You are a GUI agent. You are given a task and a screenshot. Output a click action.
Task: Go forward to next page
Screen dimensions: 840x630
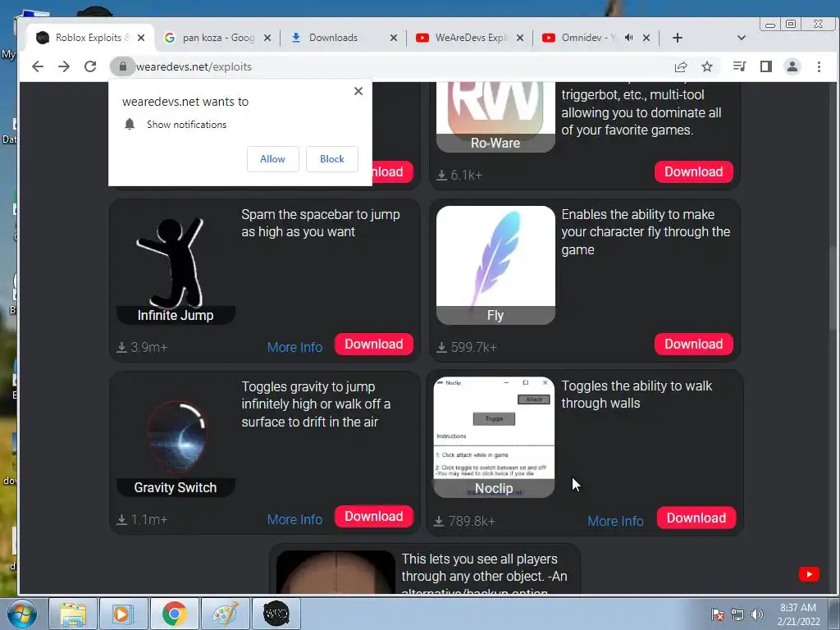coord(64,66)
